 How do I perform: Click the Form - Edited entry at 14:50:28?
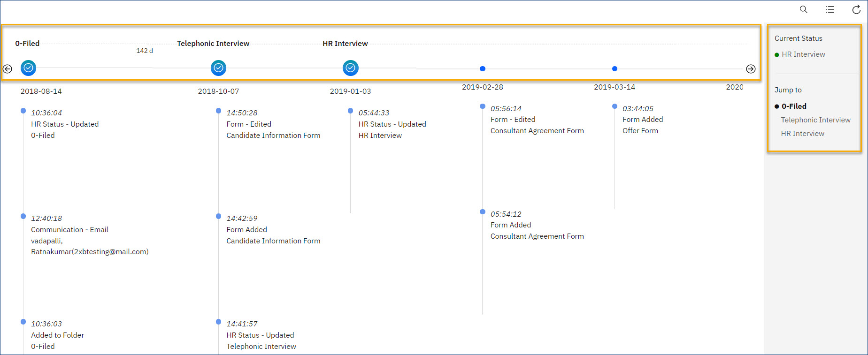249,124
